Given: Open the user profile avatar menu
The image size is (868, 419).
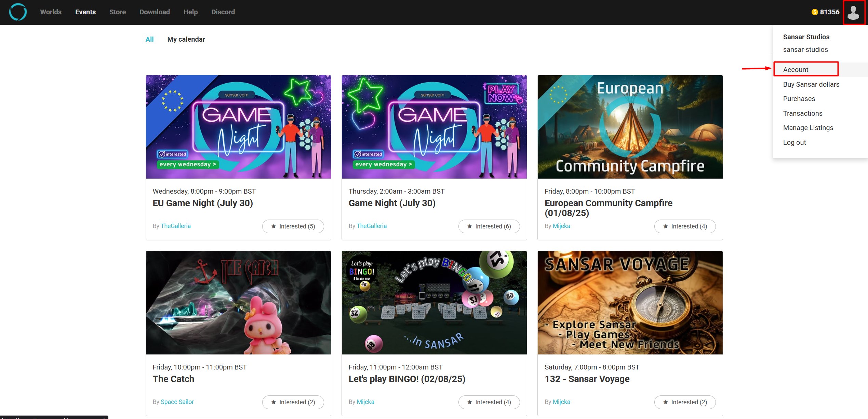Looking at the screenshot, I should (853, 12).
